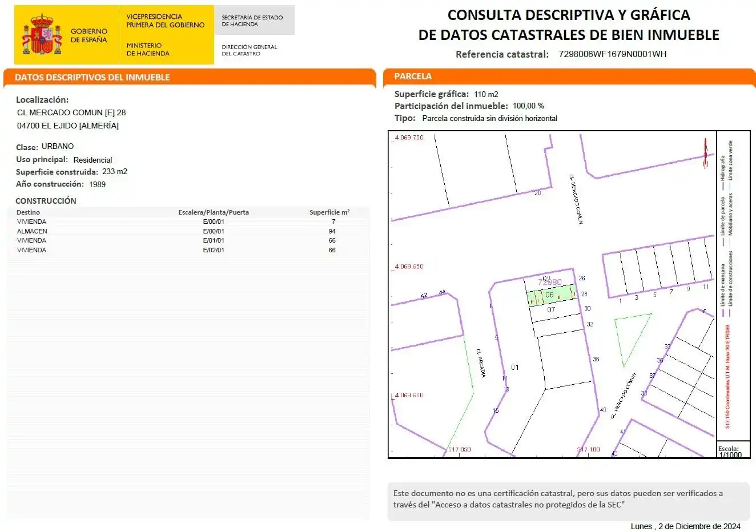Image resolution: width=756 pixels, height=532 pixels.
Task: Select the 'GOBIERNO DE ESPAÑA' text
Action: tap(89, 35)
